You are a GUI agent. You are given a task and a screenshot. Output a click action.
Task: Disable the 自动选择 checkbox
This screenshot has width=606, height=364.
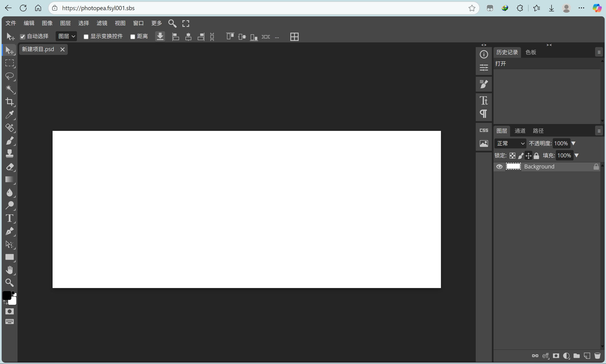click(x=22, y=37)
